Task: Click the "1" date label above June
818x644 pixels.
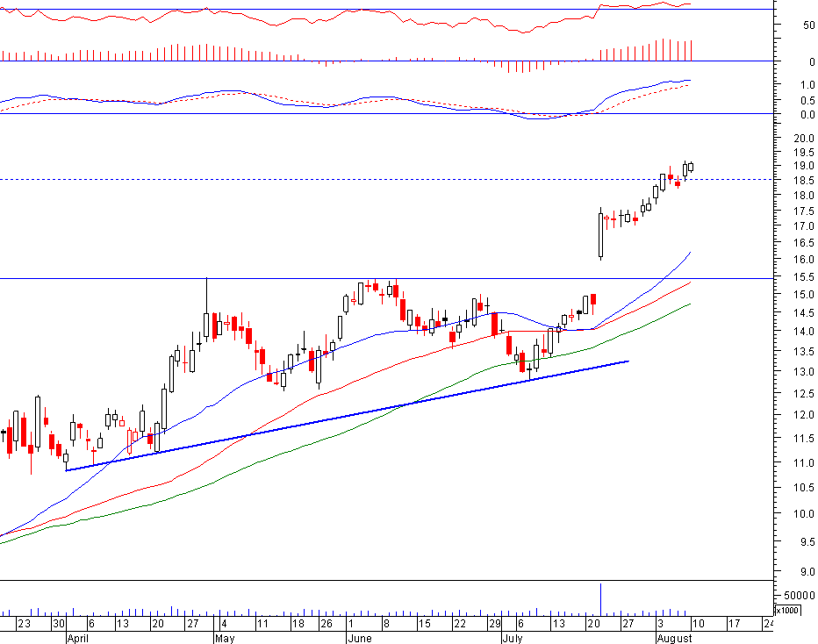Action: pyautogui.click(x=350, y=624)
